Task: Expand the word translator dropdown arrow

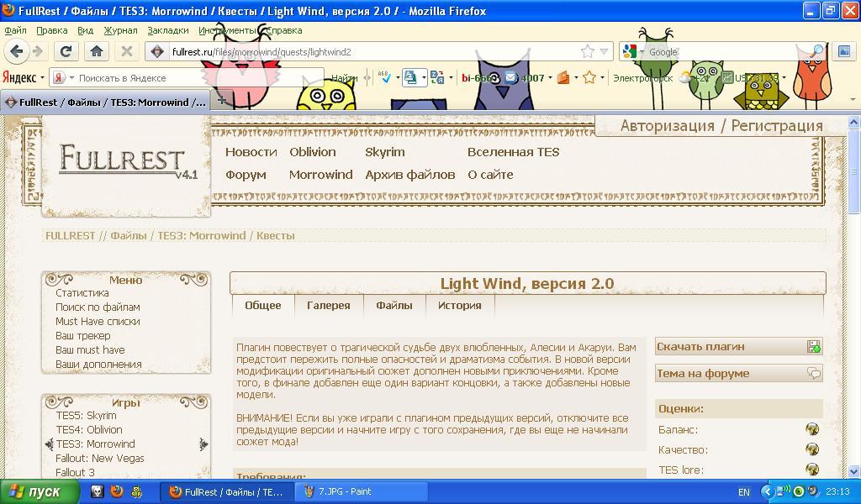Action: (x=451, y=78)
